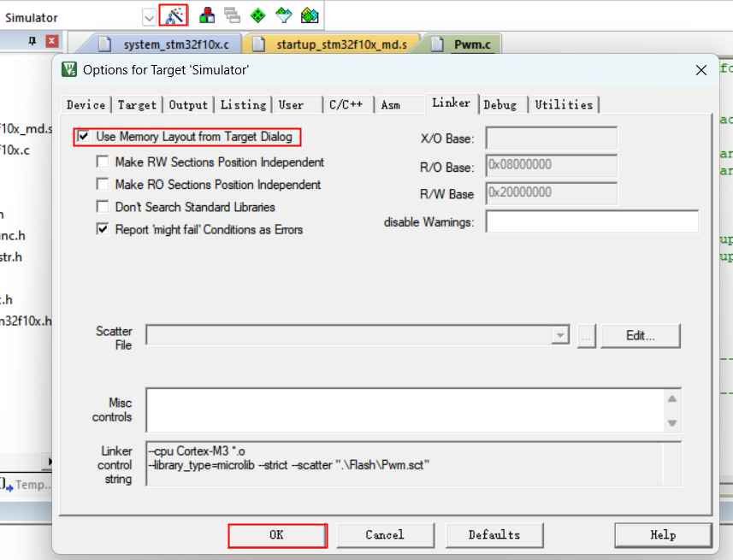Screen dimensions: 733x560
Task: Enable Make RW Sections Position Independent
Action: pyautogui.click(x=103, y=162)
